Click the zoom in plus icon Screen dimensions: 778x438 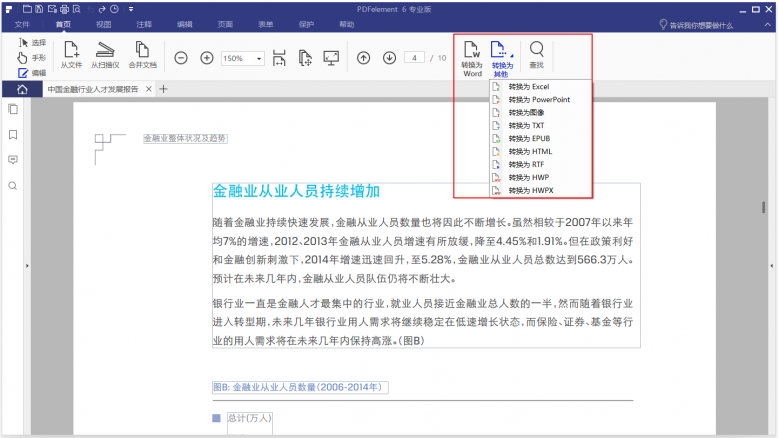[x=207, y=58]
